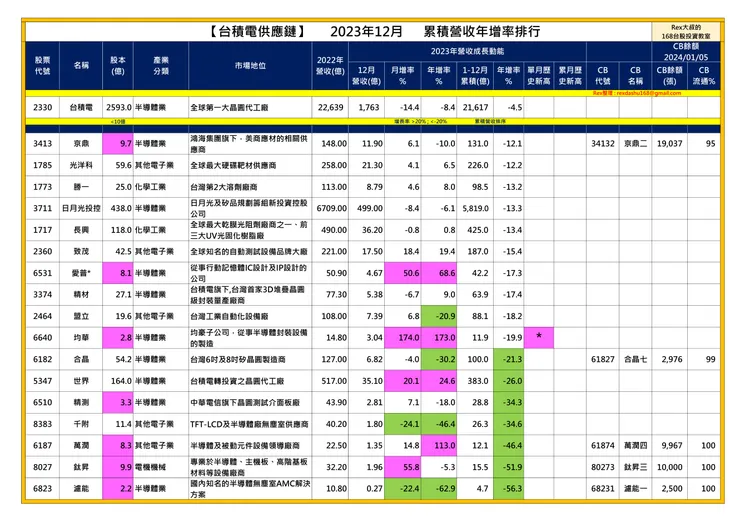740x523 pixels.
Task: Click the 21,617 cumulative revenue cell
Action: pyautogui.click(x=475, y=107)
